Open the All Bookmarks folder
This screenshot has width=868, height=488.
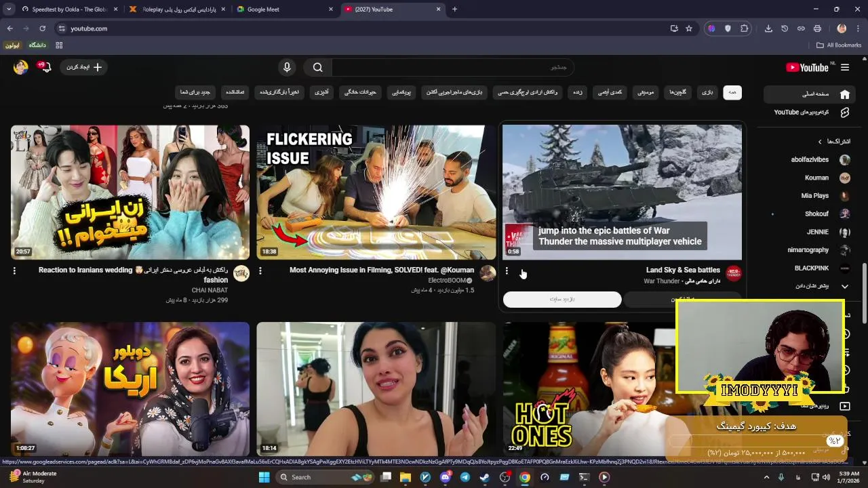(839, 45)
